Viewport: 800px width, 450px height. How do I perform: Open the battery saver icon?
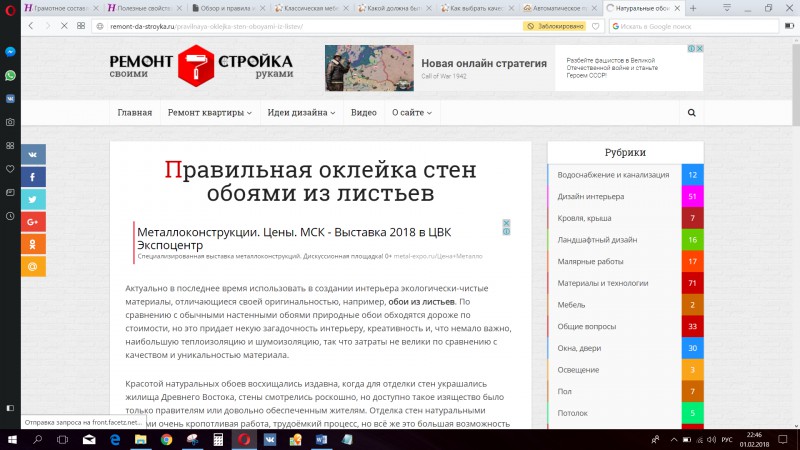[x=789, y=26]
